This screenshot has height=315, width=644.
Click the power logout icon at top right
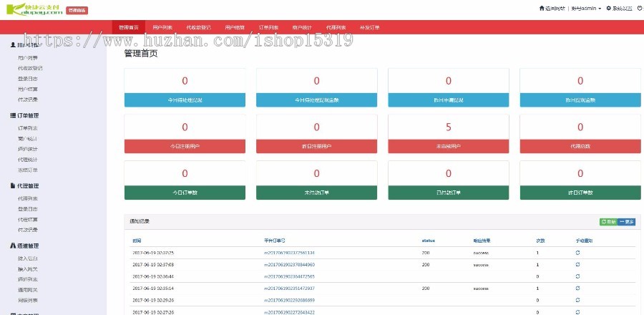(x=640, y=8)
